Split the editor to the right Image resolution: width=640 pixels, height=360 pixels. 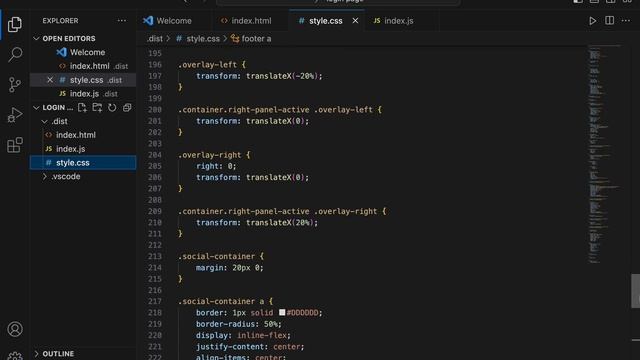tap(609, 20)
